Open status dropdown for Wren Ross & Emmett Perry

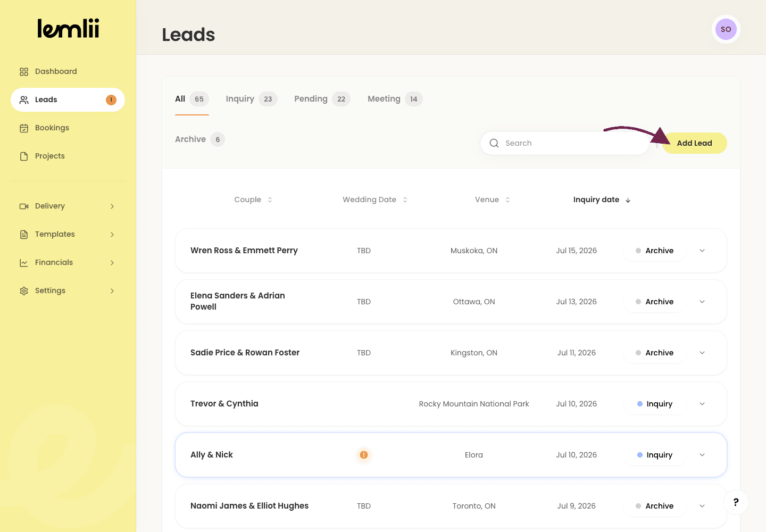702,251
